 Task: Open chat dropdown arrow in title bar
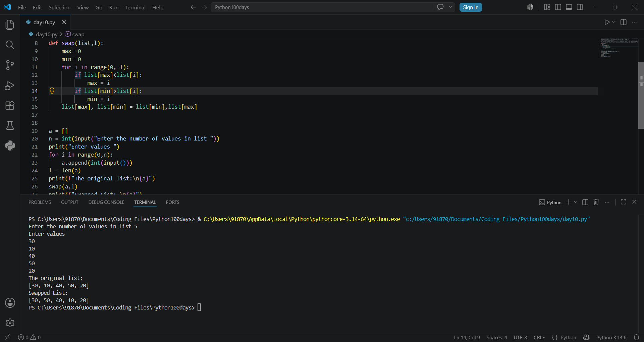[450, 7]
